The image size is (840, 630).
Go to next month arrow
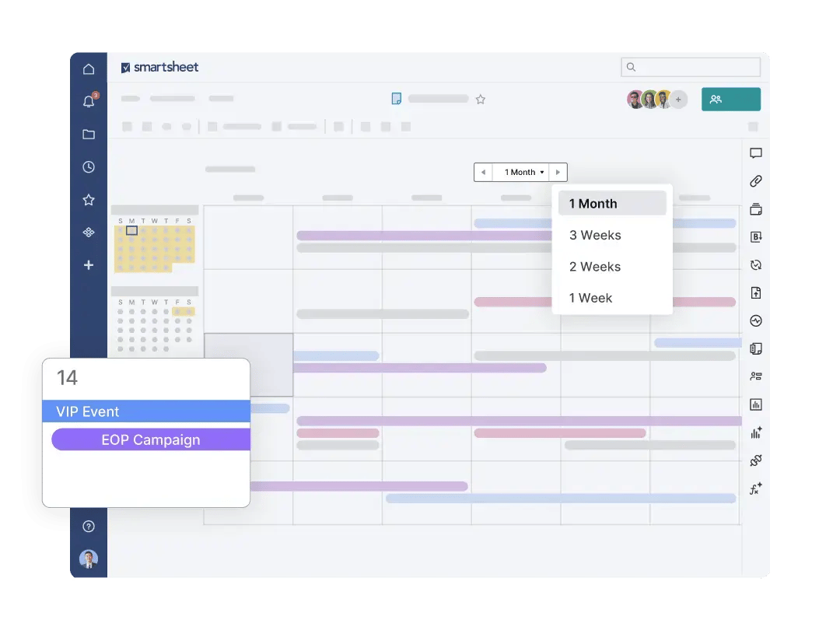(558, 172)
